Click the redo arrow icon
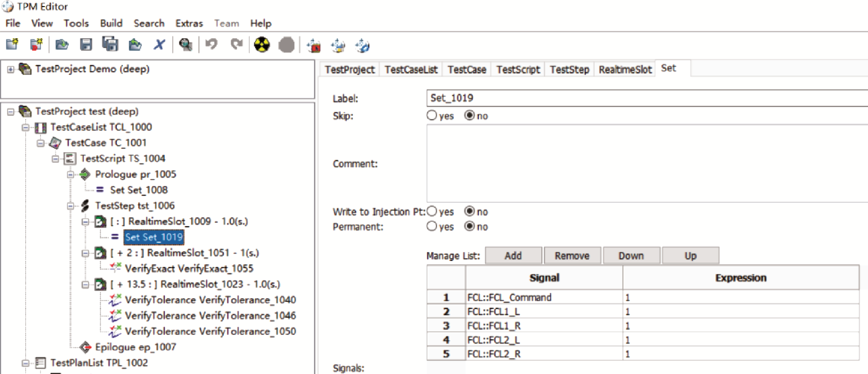This screenshot has height=374, width=868. click(x=236, y=44)
